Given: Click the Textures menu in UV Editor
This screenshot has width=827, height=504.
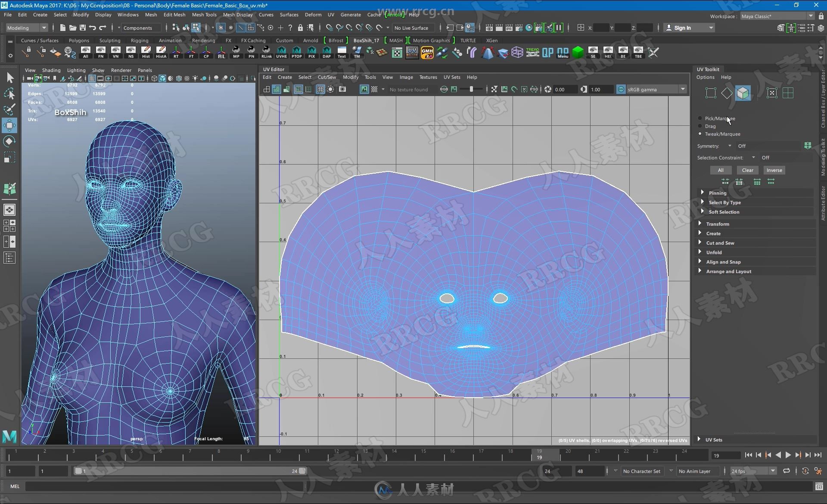Looking at the screenshot, I should (427, 77).
